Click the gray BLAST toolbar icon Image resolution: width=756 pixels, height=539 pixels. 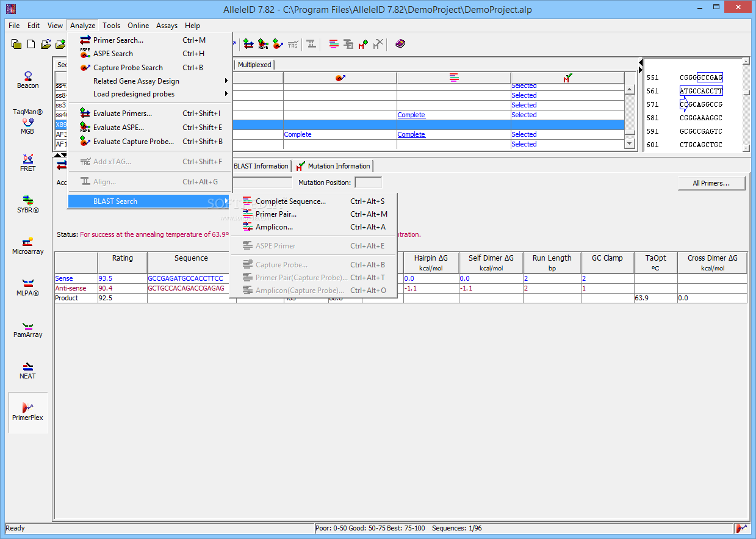348,44
